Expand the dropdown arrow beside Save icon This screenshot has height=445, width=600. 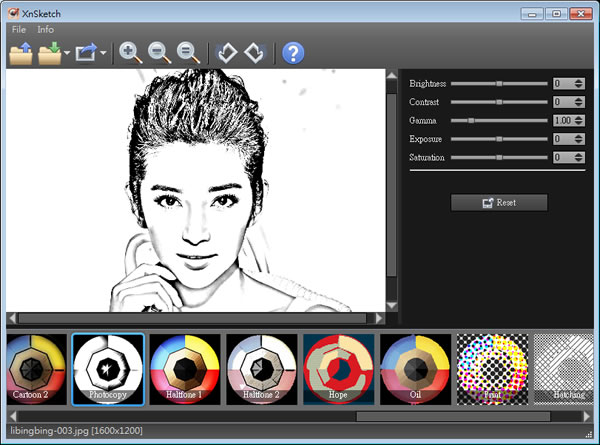[66, 54]
